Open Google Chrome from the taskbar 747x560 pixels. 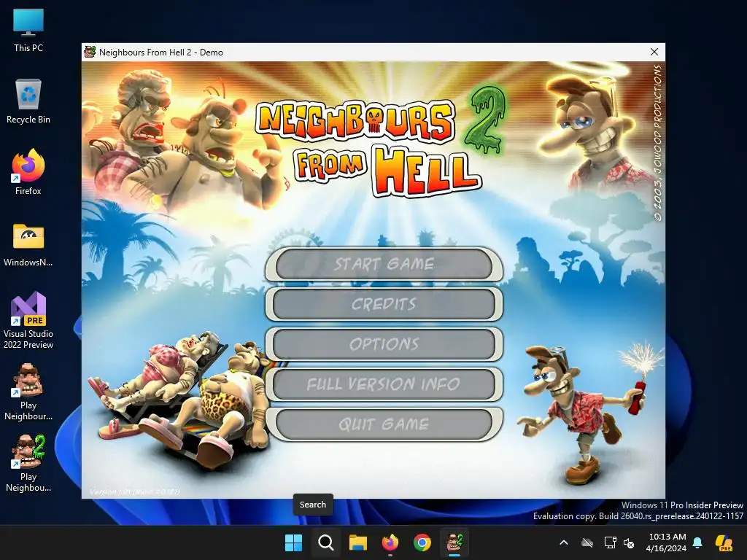pyautogui.click(x=422, y=542)
